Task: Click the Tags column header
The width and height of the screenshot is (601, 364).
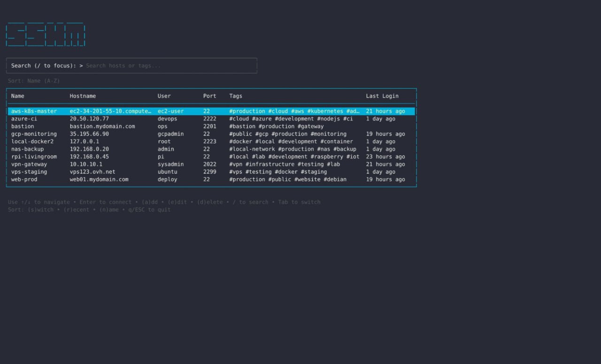Action: (236, 96)
